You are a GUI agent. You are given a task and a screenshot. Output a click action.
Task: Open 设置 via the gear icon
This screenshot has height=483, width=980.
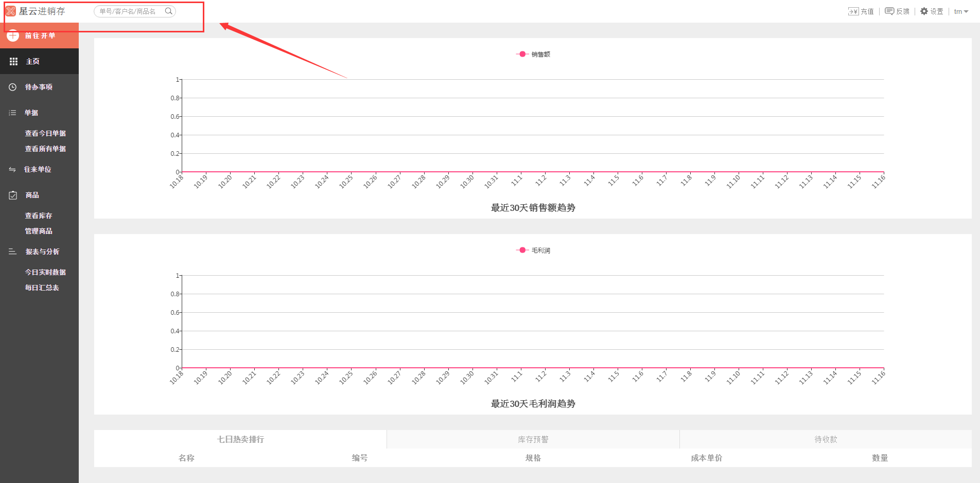[x=924, y=11]
